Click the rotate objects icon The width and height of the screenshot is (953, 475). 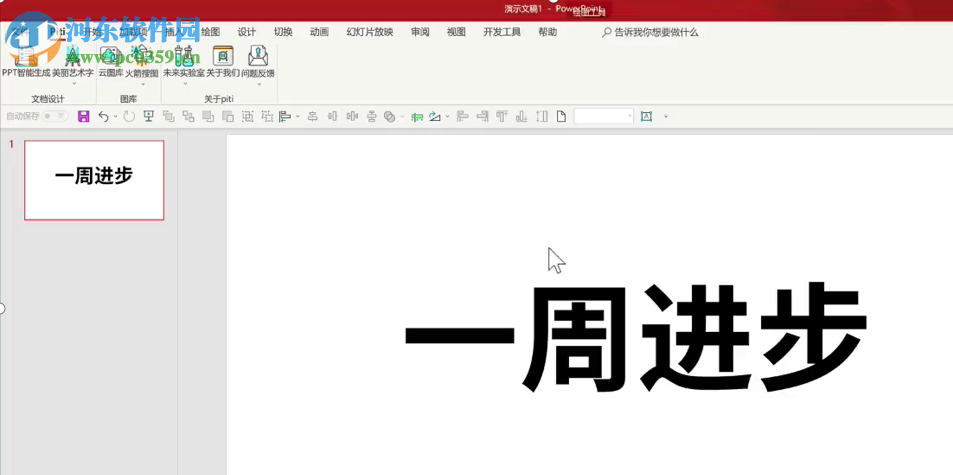pos(435,117)
